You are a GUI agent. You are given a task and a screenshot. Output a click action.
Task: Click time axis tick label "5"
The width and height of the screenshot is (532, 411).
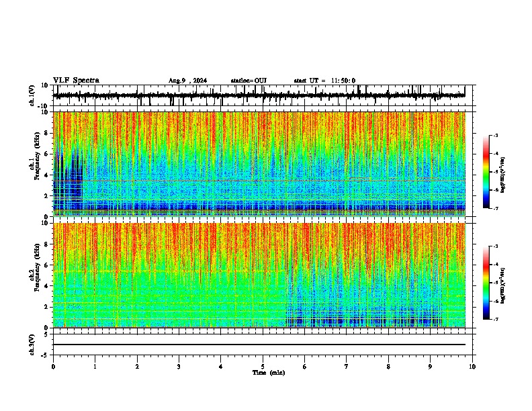263,367
